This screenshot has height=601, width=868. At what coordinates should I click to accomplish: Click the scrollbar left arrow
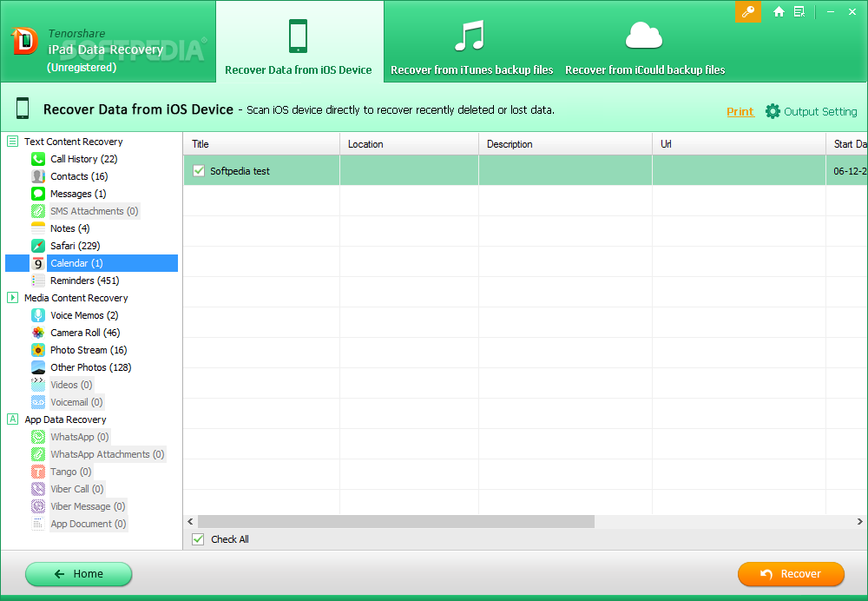(x=190, y=521)
